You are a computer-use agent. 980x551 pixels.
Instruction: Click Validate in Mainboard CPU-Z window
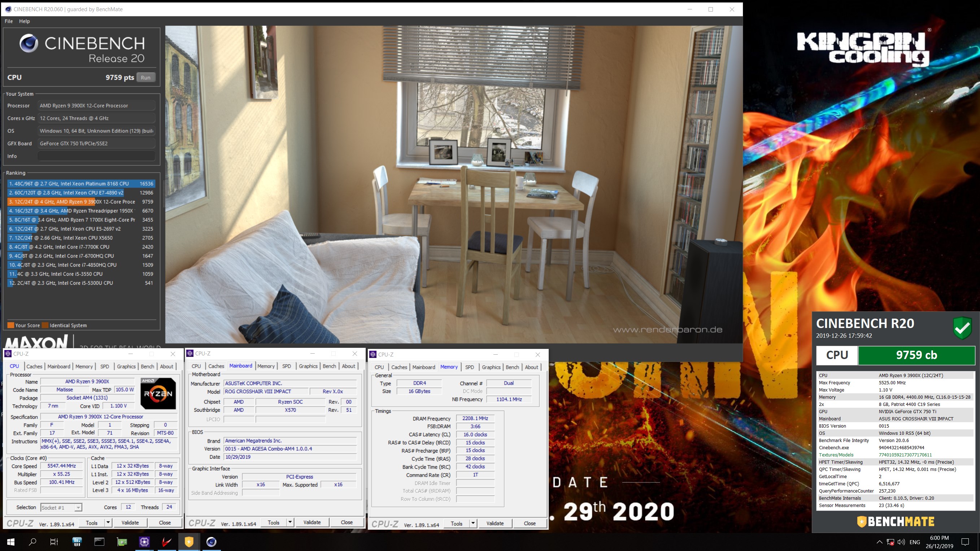[x=312, y=522]
